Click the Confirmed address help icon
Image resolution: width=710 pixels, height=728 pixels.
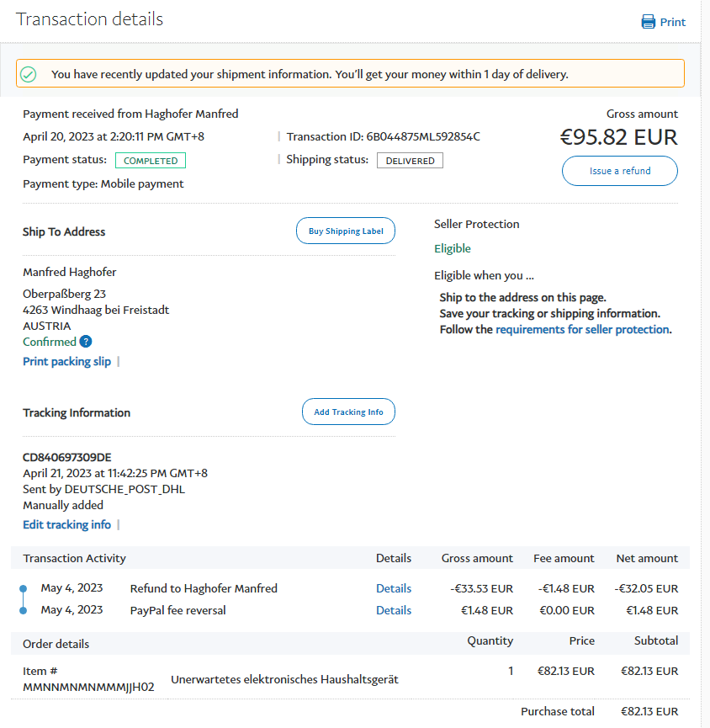(86, 342)
